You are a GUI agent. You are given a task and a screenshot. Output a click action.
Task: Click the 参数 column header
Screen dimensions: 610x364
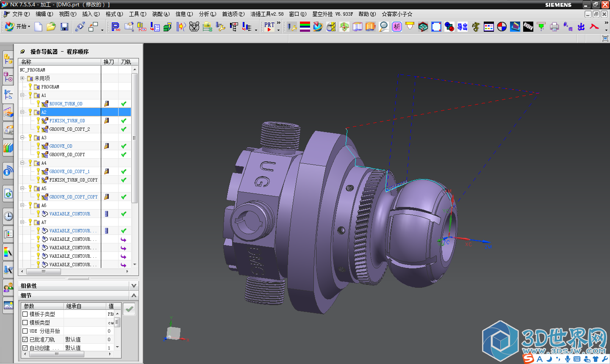click(x=42, y=306)
